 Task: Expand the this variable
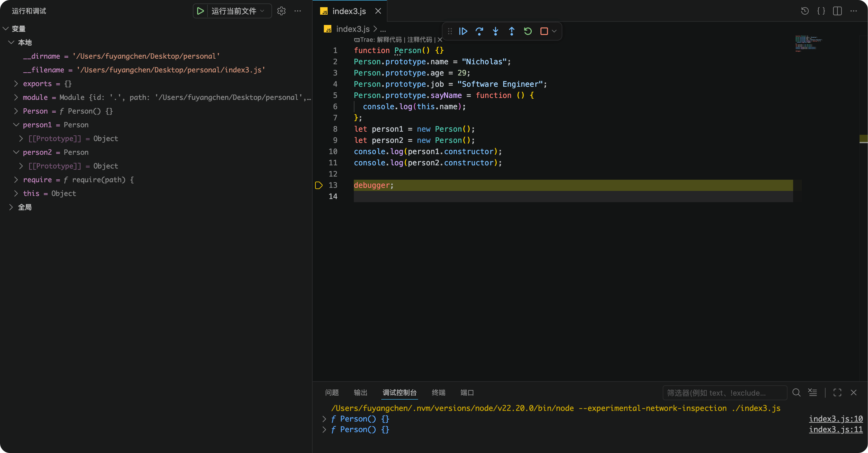[x=16, y=193]
